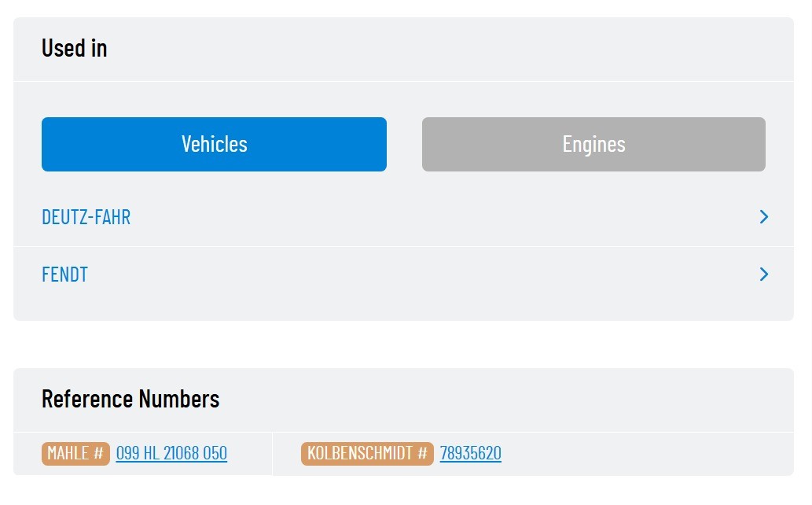Click the orange KOLBENSCHMIDT # badge
Viewport: 812px width, 505px height.
click(x=367, y=453)
